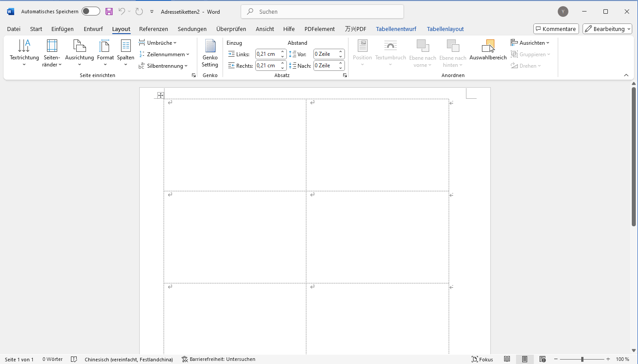
Task: Click the first top-left label cell
Action: point(235,145)
